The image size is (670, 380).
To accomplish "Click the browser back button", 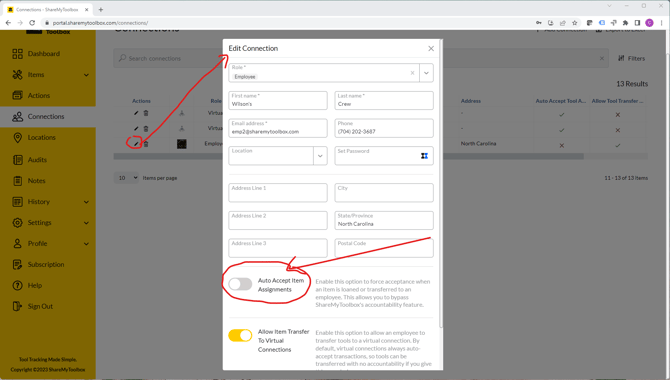I will tap(8, 23).
